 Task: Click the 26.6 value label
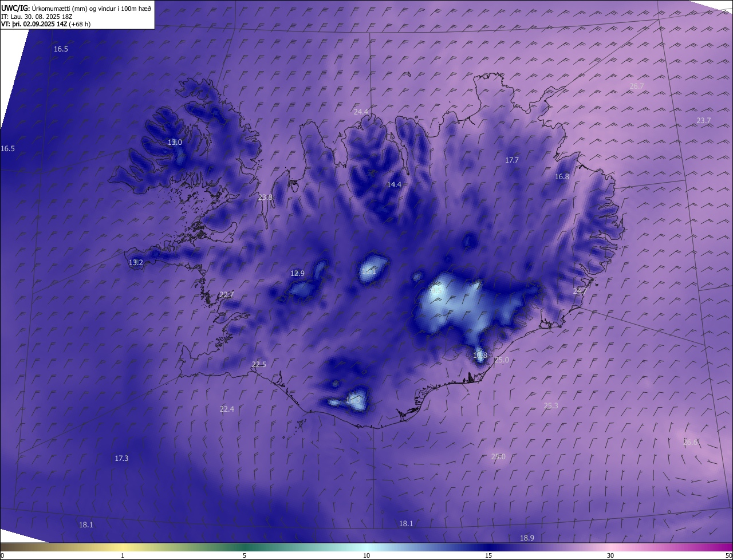[691, 442]
